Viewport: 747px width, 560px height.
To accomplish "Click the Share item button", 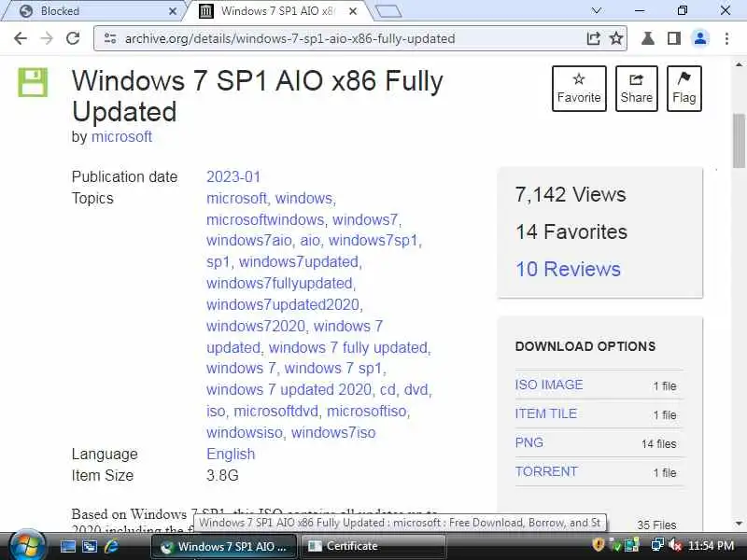I will [x=637, y=89].
